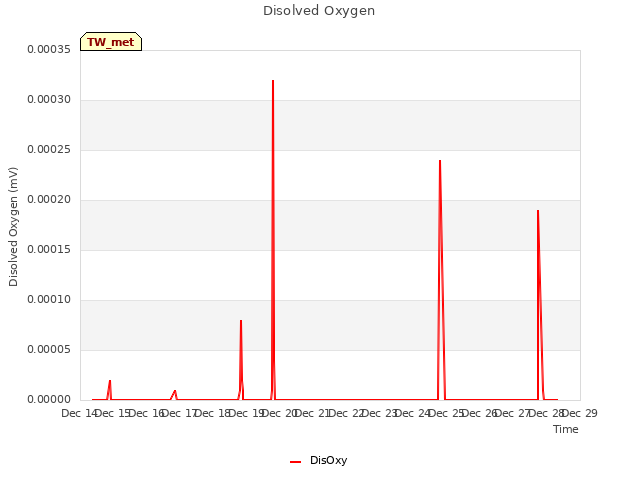Click the small spike peak near Dec 15
The width and height of the screenshot is (640, 480).
click(110, 381)
